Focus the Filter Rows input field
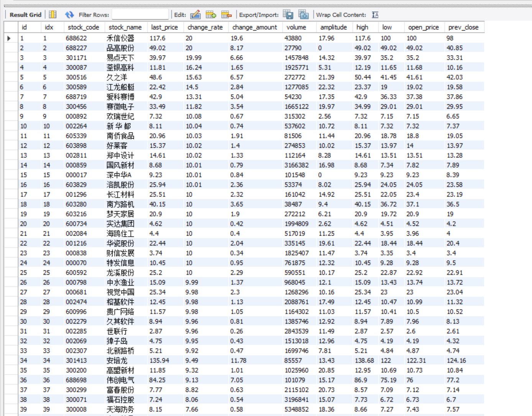This screenshot has width=532, height=416. tap(140, 15)
